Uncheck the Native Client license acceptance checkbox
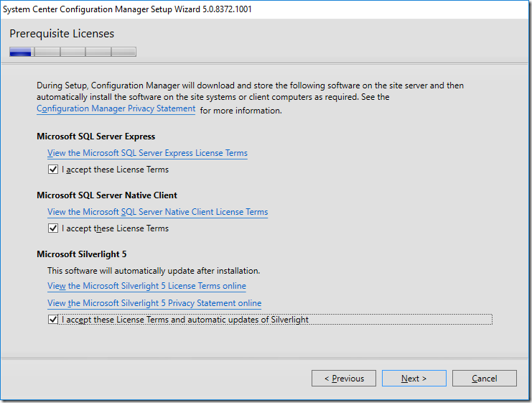Image resolution: width=532 pixels, height=403 pixels. point(53,228)
